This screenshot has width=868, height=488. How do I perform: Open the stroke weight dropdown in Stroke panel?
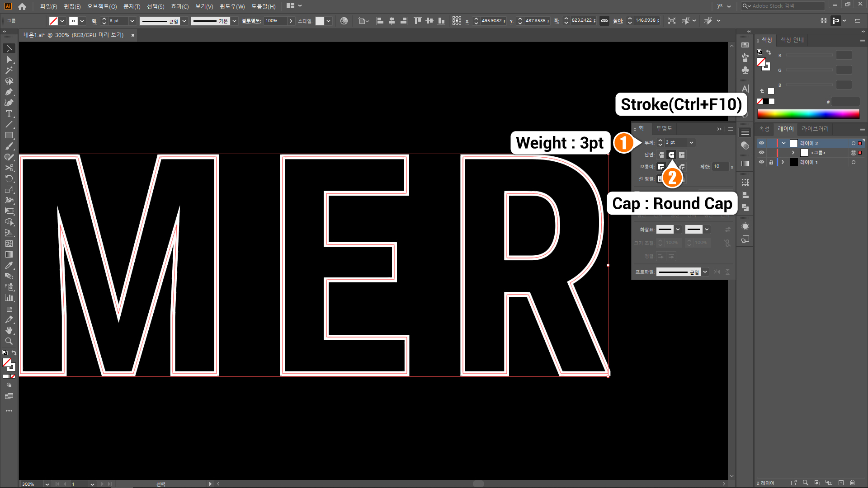[691, 143]
